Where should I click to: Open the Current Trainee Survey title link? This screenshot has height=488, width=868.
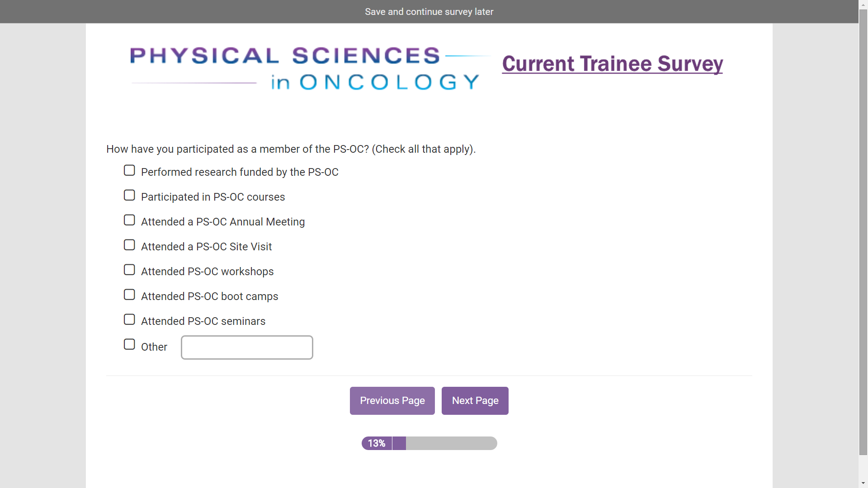(612, 64)
